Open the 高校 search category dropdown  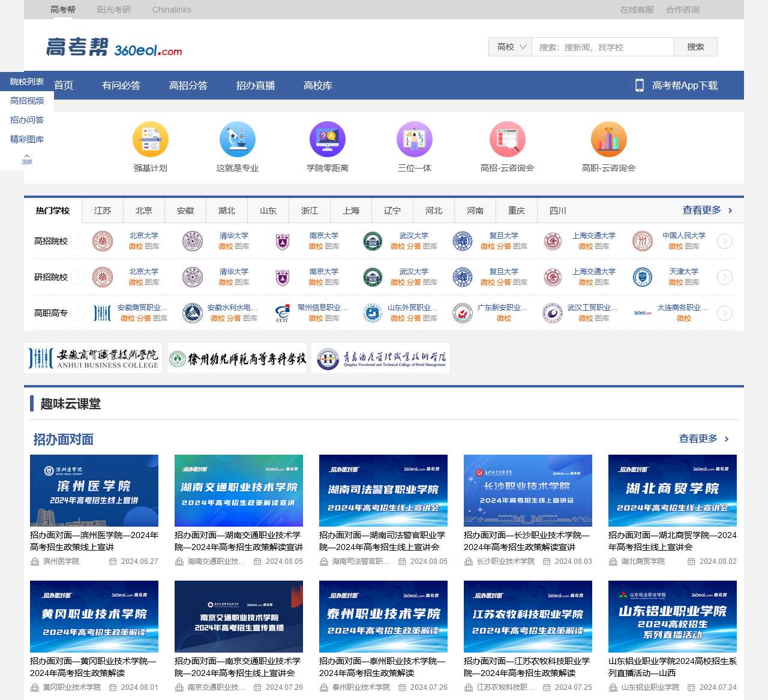pyautogui.click(x=511, y=47)
